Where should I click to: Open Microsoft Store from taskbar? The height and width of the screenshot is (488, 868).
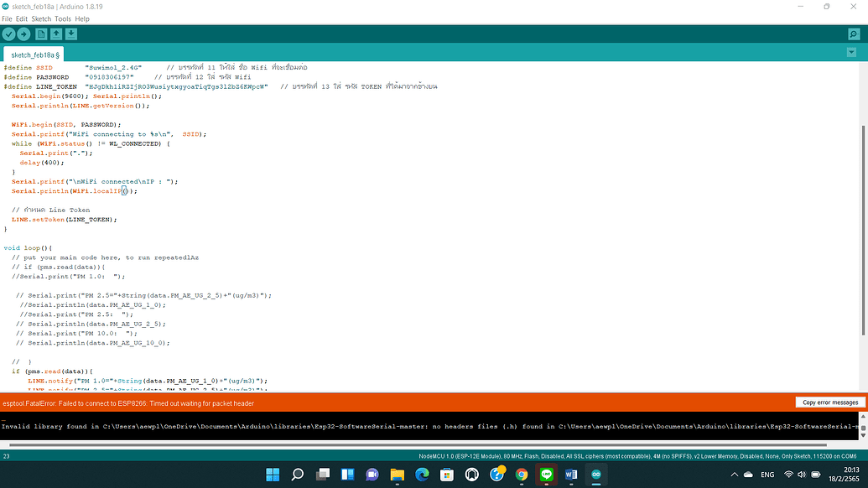point(447,475)
